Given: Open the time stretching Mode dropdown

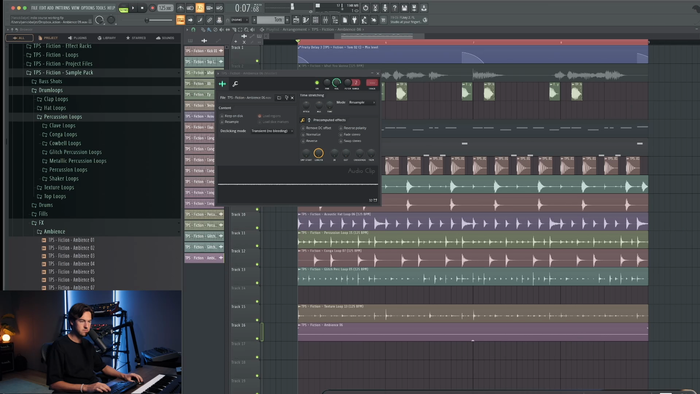Looking at the screenshot, I should click(362, 103).
